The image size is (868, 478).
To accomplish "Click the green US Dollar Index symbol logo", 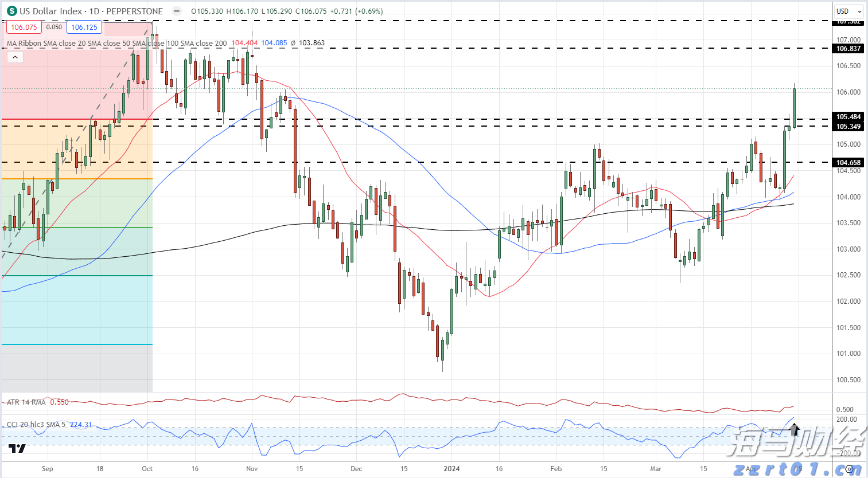I will (11, 11).
